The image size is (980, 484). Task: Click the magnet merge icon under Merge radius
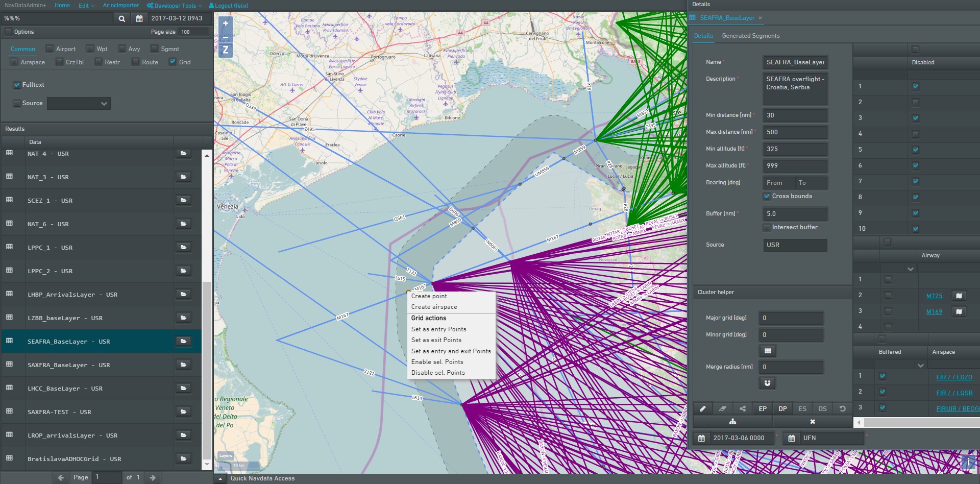click(768, 383)
